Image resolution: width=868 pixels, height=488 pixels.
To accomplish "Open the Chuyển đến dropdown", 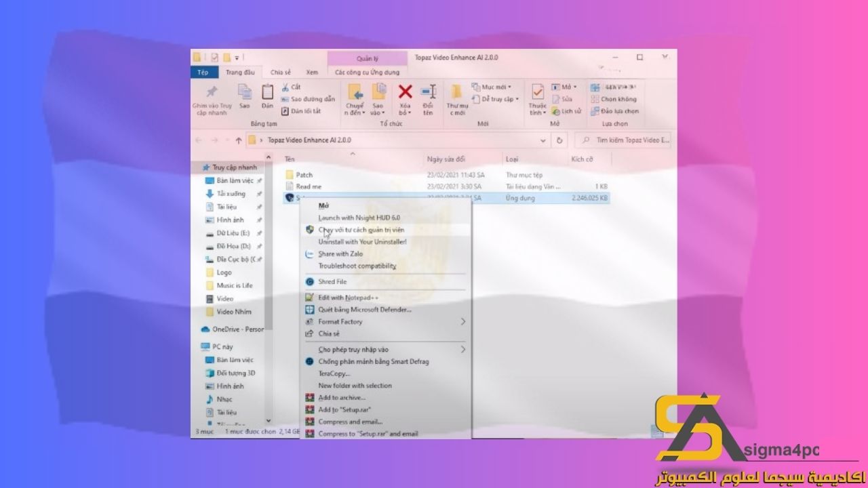I will click(355, 110).
